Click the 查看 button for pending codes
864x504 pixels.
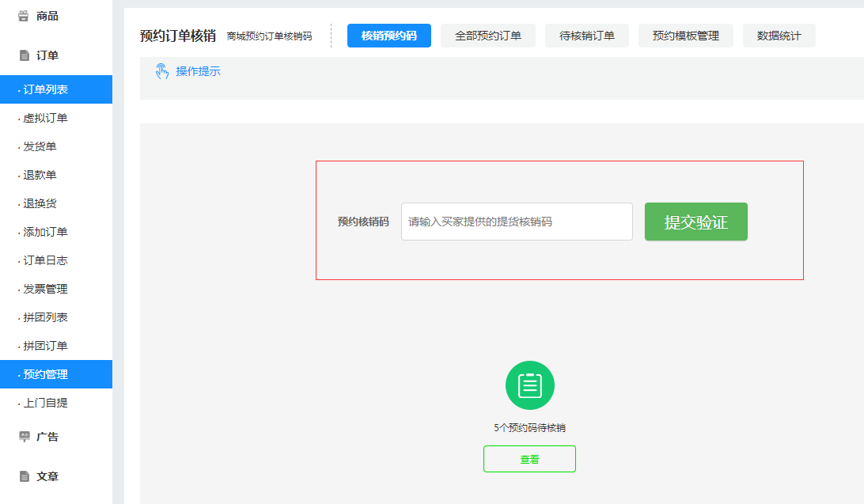tap(529, 459)
